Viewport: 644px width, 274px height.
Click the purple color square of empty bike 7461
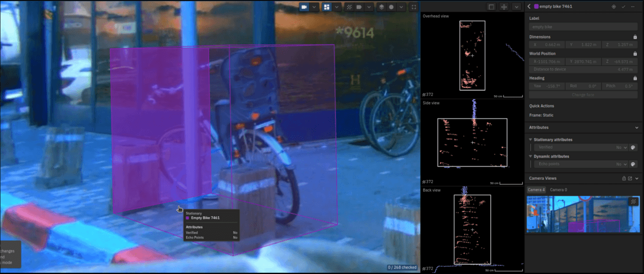[x=536, y=6]
